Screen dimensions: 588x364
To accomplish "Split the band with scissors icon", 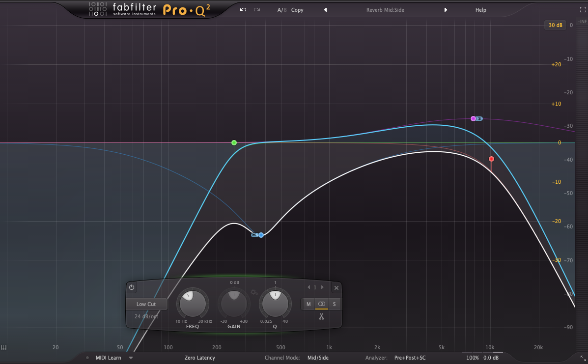I will 321,317.
